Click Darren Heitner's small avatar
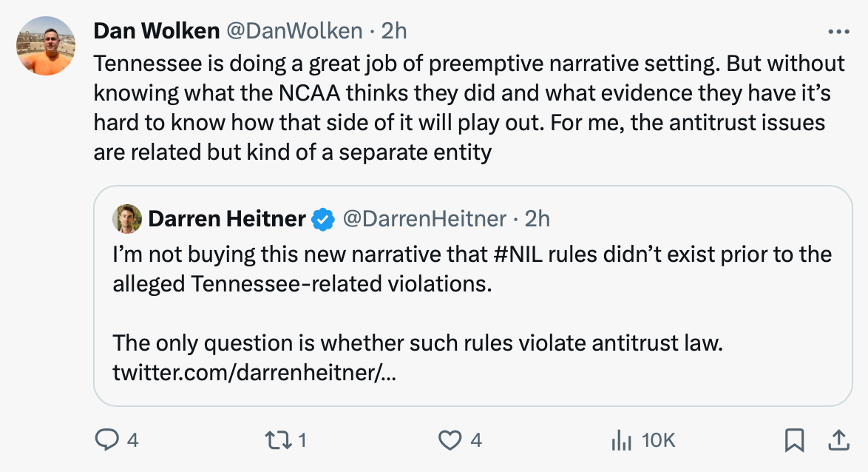868x472 pixels. [127, 219]
